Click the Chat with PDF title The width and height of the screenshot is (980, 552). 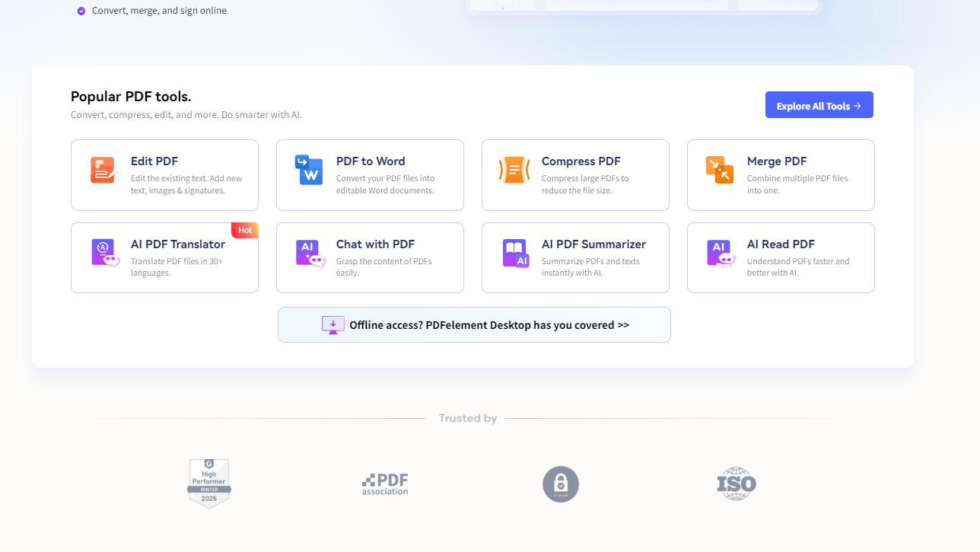coord(375,244)
